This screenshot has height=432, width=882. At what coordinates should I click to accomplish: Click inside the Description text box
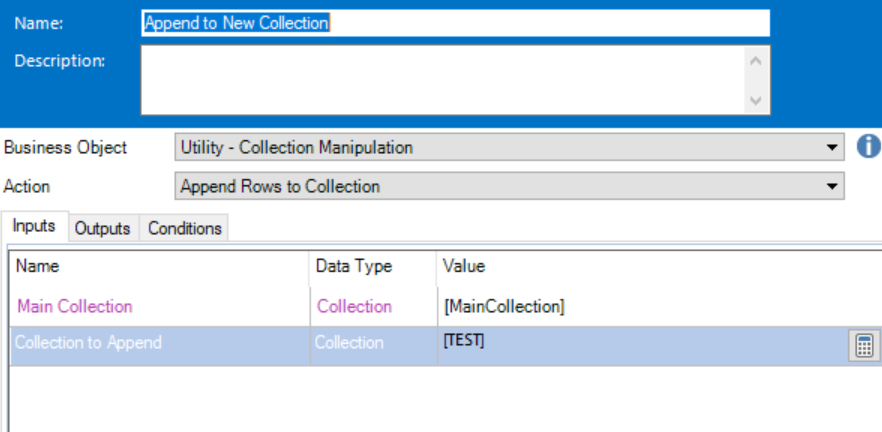[440, 80]
